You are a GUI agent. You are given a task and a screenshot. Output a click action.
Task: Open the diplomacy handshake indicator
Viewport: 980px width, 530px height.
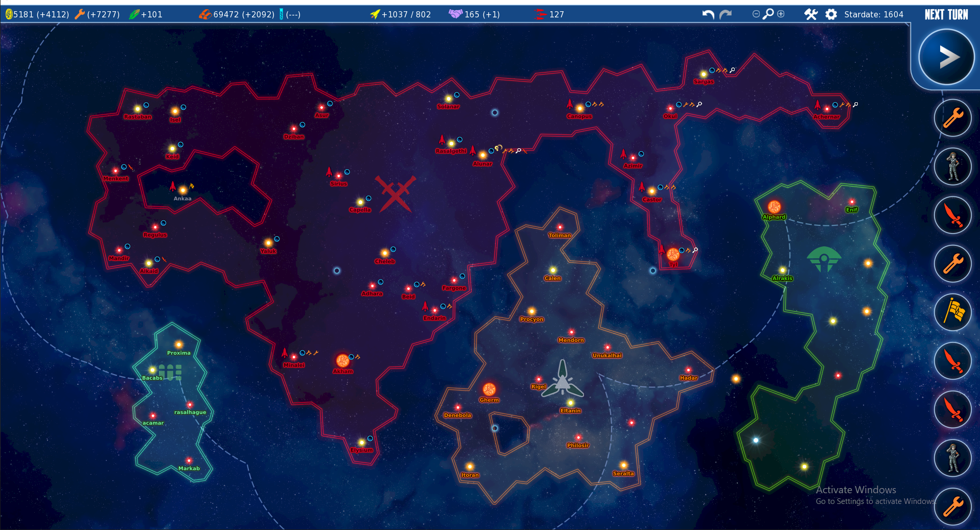point(454,14)
